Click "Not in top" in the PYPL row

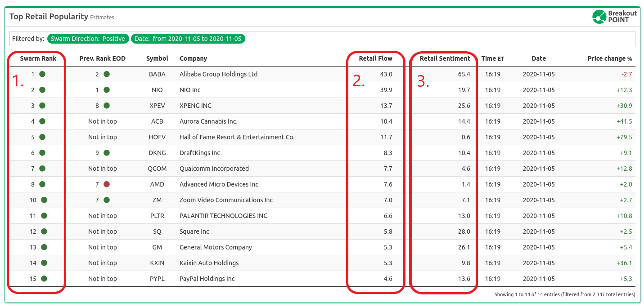(x=103, y=279)
